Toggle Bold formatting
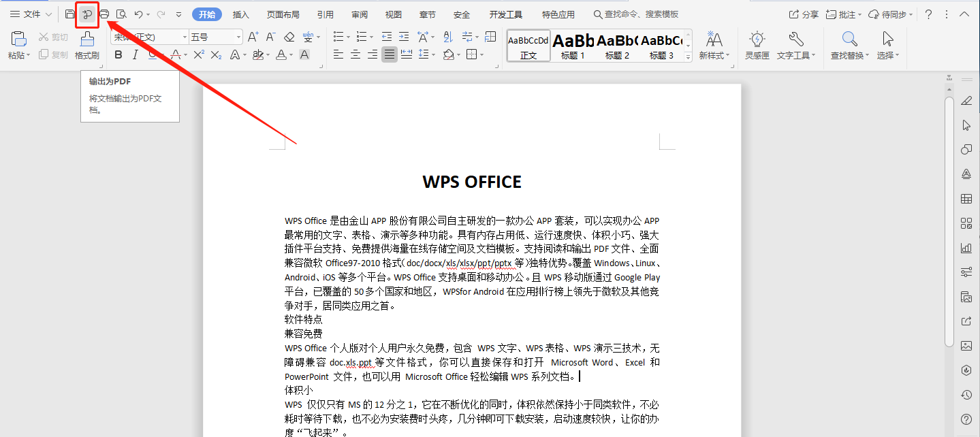The width and height of the screenshot is (980, 437). 118,55
